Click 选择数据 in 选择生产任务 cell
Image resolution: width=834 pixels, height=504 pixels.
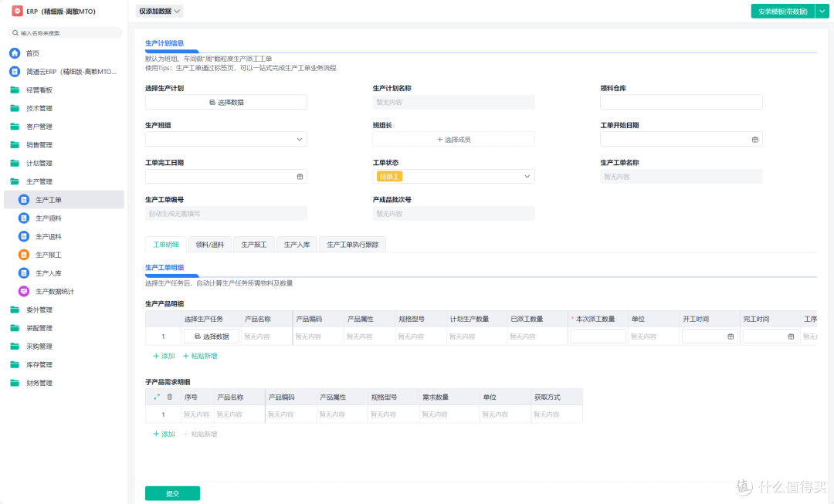coord(212,337)
